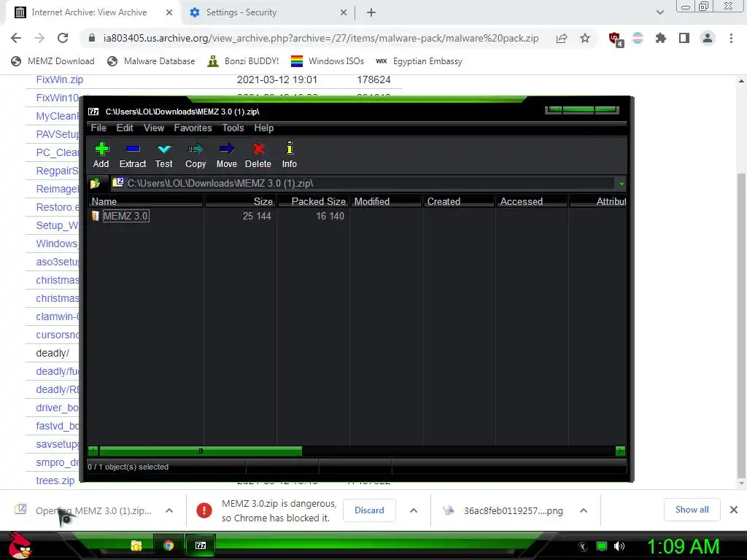Click the Chrome address bar URL
Image resolution: width=747 pixels, height=560 pixels.
click(x=321, y=38)
